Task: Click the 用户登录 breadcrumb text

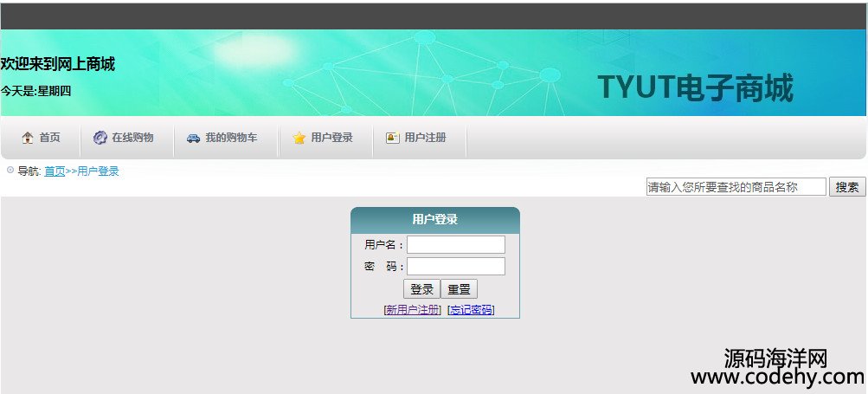Action: point(98,171)
